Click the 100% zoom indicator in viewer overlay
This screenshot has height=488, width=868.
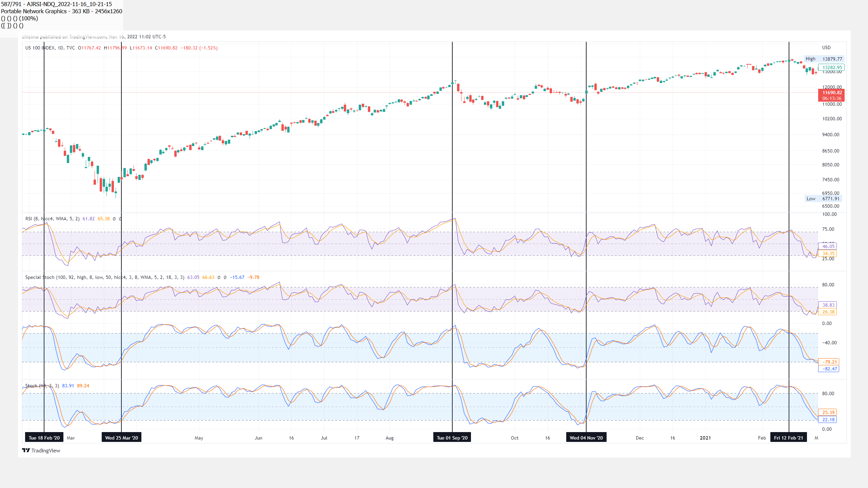[x=28, y=18]
